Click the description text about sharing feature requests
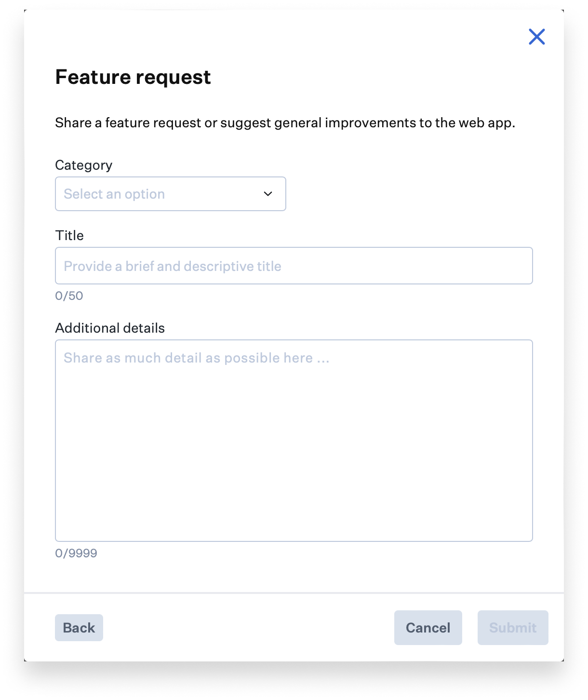The image size is (588, 700). pos(285,123)
